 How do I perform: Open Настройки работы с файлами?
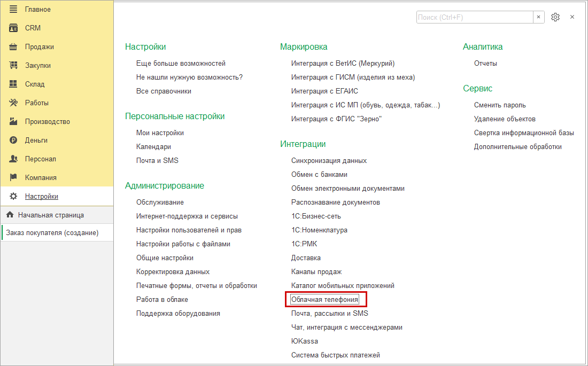(x=183, y=244)
